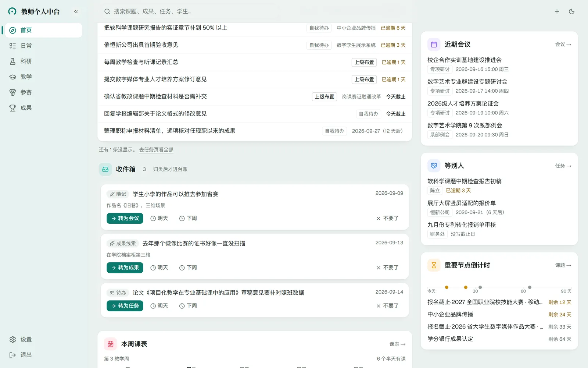Dismiss 微课比赛证书 item with 不要了
Screen dimensions: 588x368
387,268
